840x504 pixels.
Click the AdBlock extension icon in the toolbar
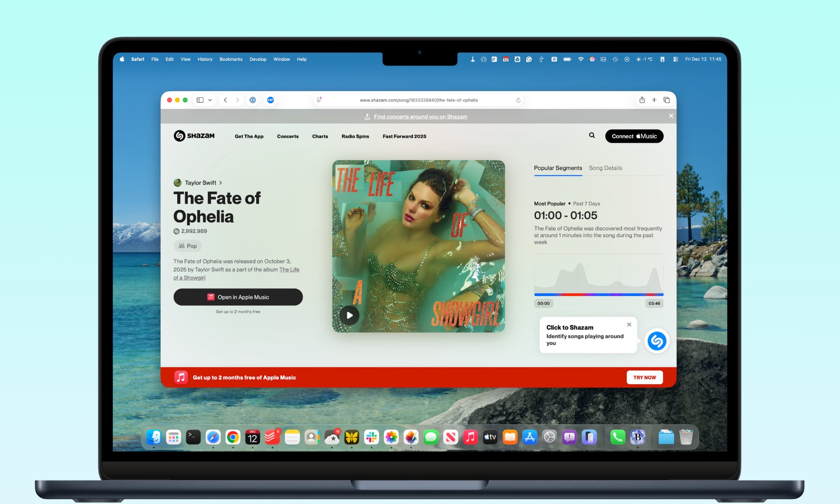tap(270, 100)
